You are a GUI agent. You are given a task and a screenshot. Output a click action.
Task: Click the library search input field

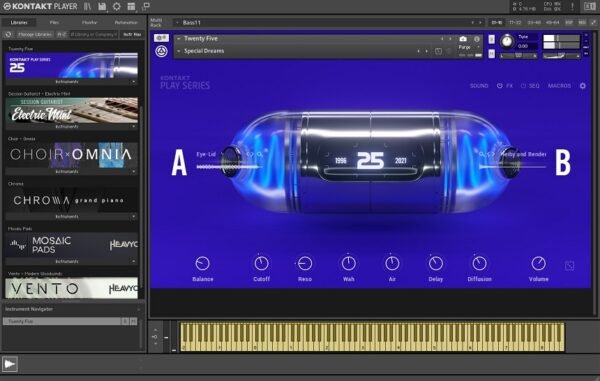[x=94, y=34]
